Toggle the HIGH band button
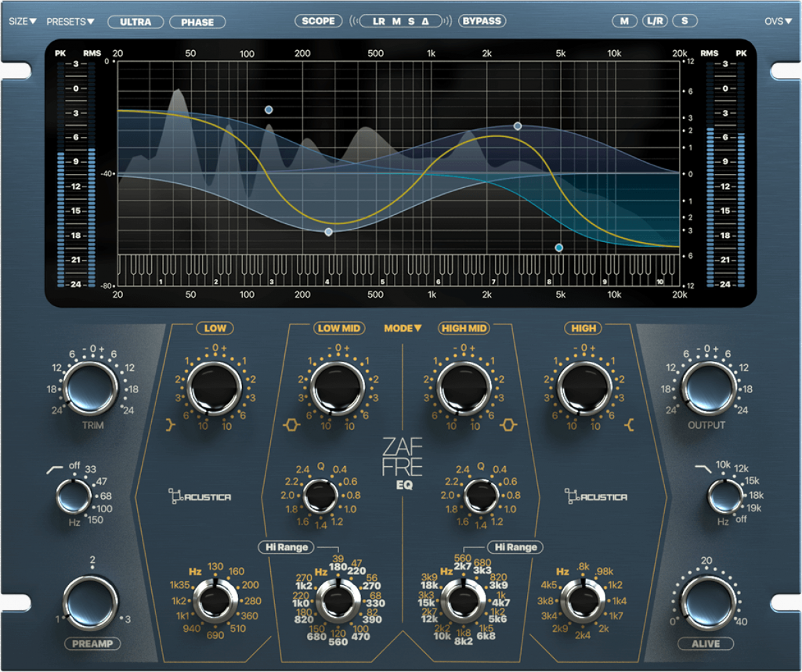 click(583, 328)
